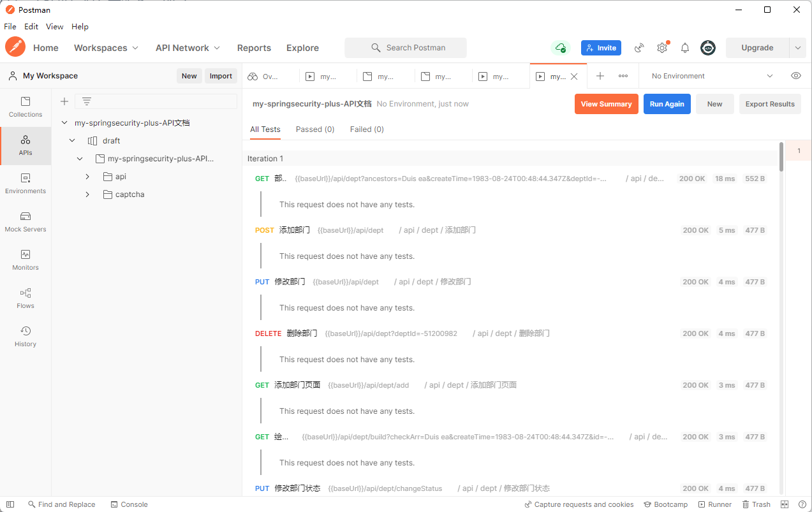Open the Workspaces dropdown
Image resolution: width=812 pixels, height=512 pixels.
(106, 48)
